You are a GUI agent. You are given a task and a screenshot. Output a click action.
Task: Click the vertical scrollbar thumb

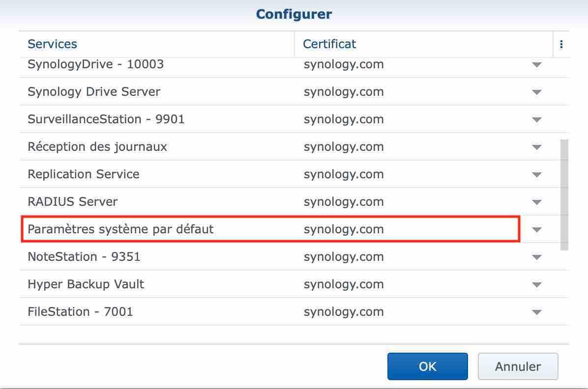564,194
